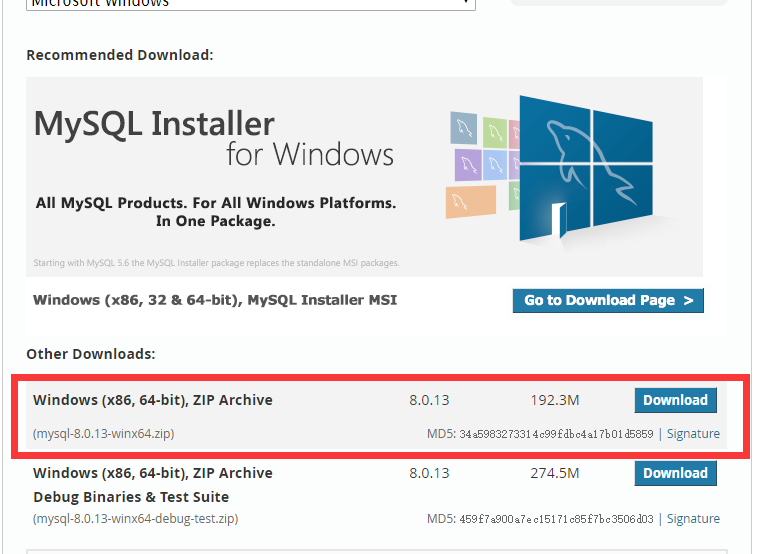
Task: Click the MD5 hash starting with 459f7a
Action: [556, 519]
